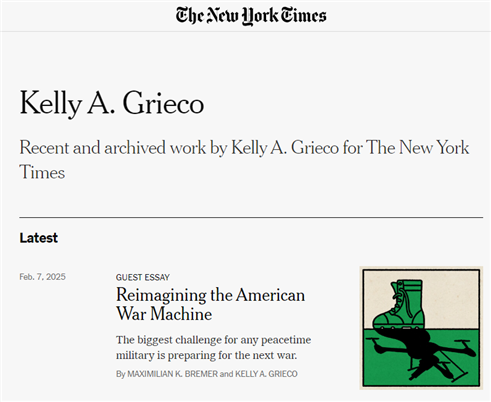This screenshot has width=491, height=402.
Task: Click KELLY A. GRIECO in the byline
Action: coord(266,374)
